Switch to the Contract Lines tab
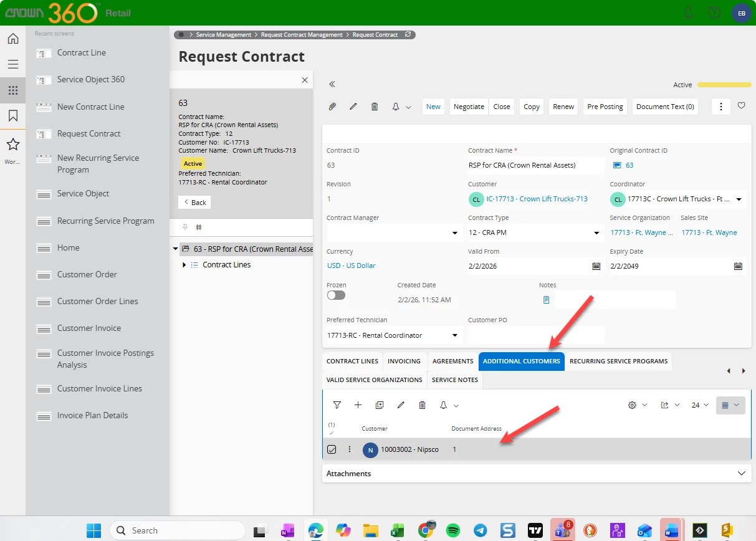 pos(352,361)
